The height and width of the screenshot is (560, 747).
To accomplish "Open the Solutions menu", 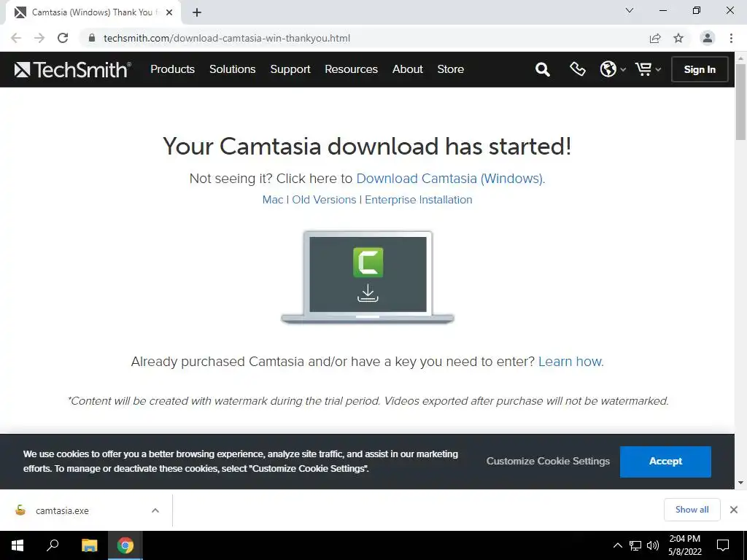I will (x=233, y=69).
